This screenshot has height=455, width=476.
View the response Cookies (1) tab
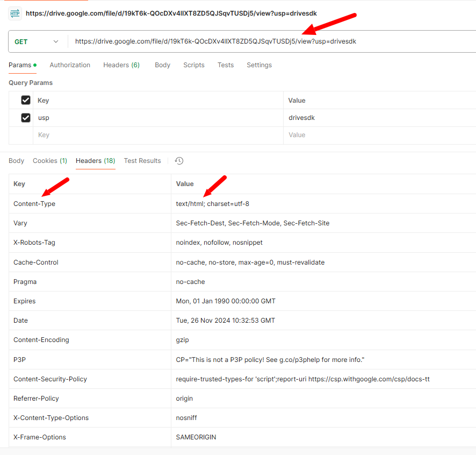tap(50, 161)
